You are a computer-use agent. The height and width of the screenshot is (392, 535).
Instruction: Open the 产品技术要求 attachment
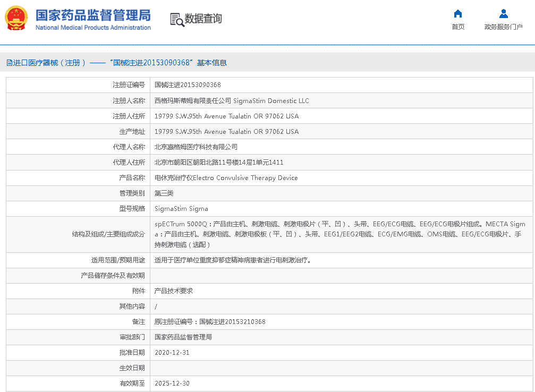coord(173,291)
